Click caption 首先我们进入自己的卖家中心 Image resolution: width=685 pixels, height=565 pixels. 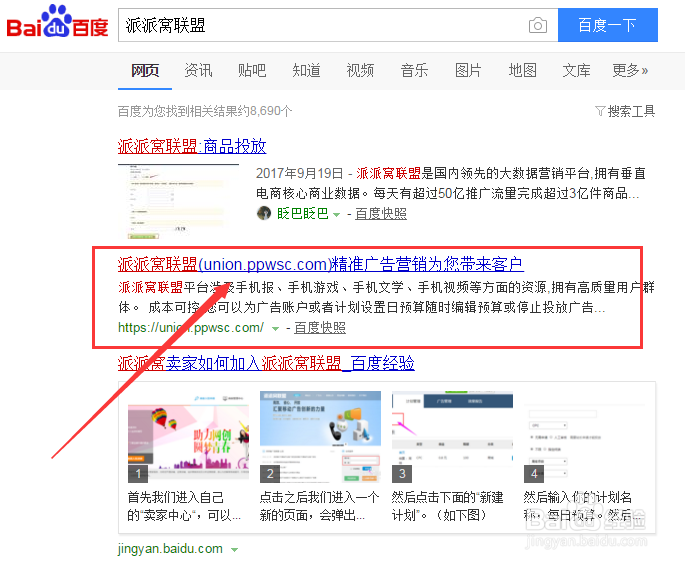click(184, 506)
